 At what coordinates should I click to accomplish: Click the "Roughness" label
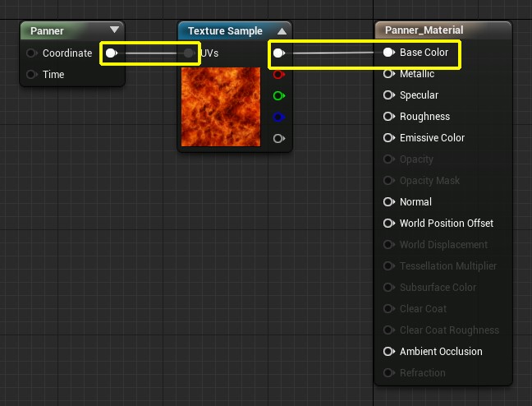(424, 117)
